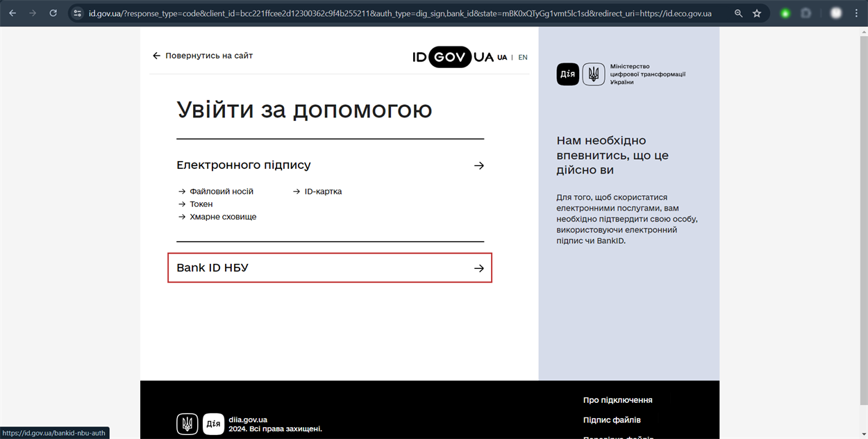The image size is (868, 439).
Task: Click the Увійти за допомогою heading
Action: 304,110
